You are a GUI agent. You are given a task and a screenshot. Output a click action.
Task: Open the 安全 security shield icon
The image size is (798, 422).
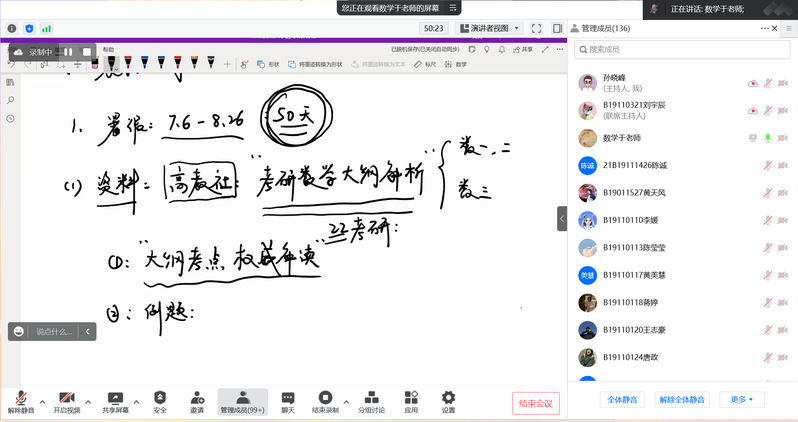coord(160,398)
